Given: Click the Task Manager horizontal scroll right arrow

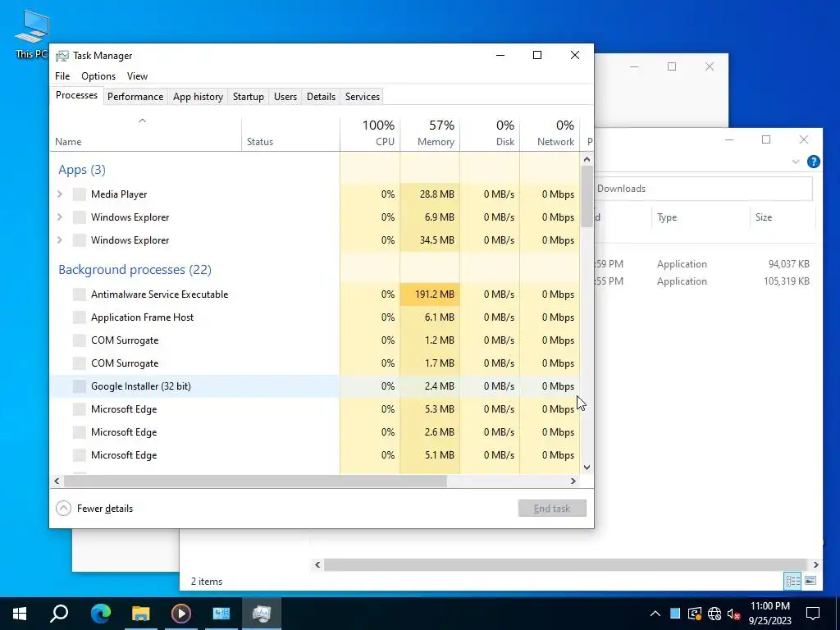Looking at the screenshot, I should click(x=573, y=481).
